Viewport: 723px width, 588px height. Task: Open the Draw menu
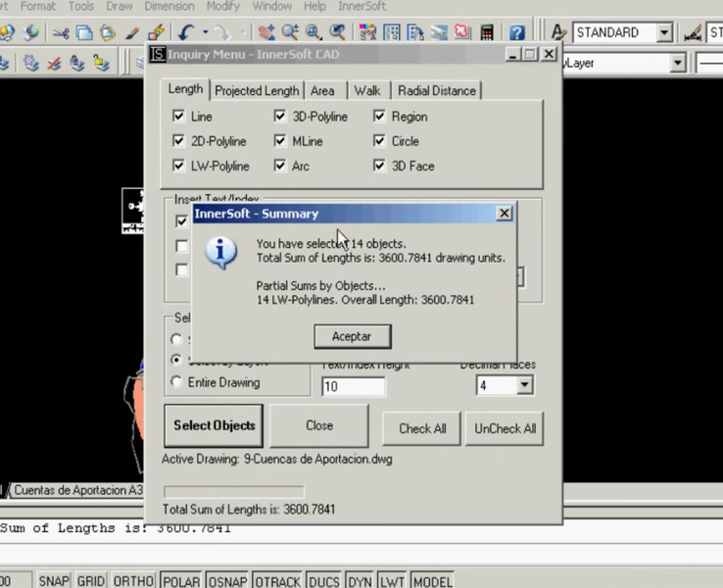(x=119, y=7)
